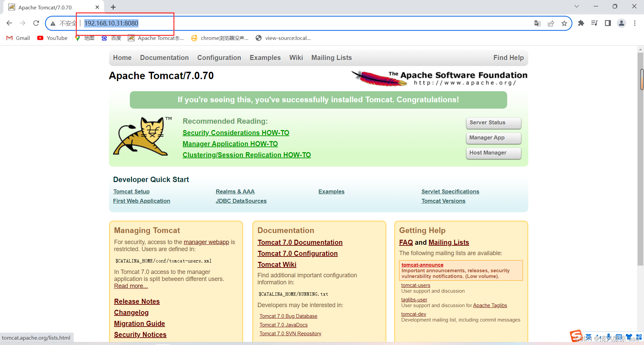Open the Tomcat 7.0 JavaDocs link
This screenshot has width=644, height=345.
[283, 325]
